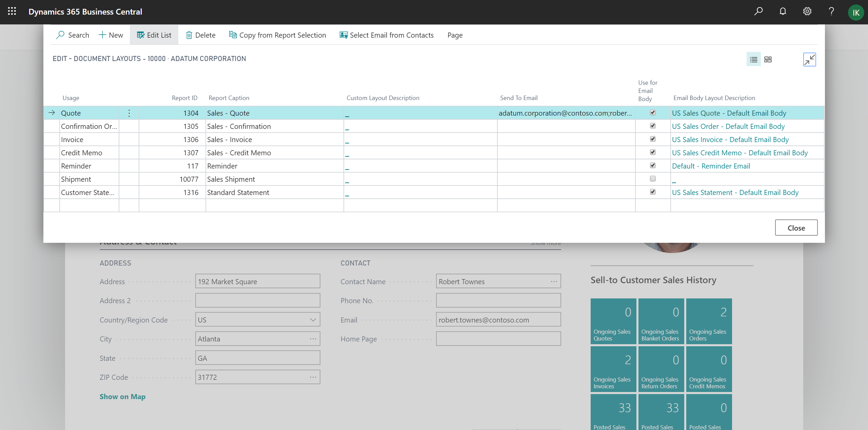
Task: Click the Send To Email field for Quote
Action: coord(564,113)
